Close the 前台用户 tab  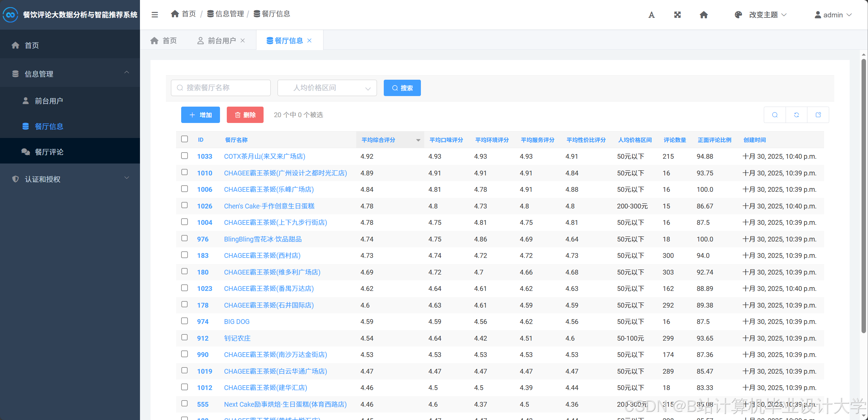point(242,41)
